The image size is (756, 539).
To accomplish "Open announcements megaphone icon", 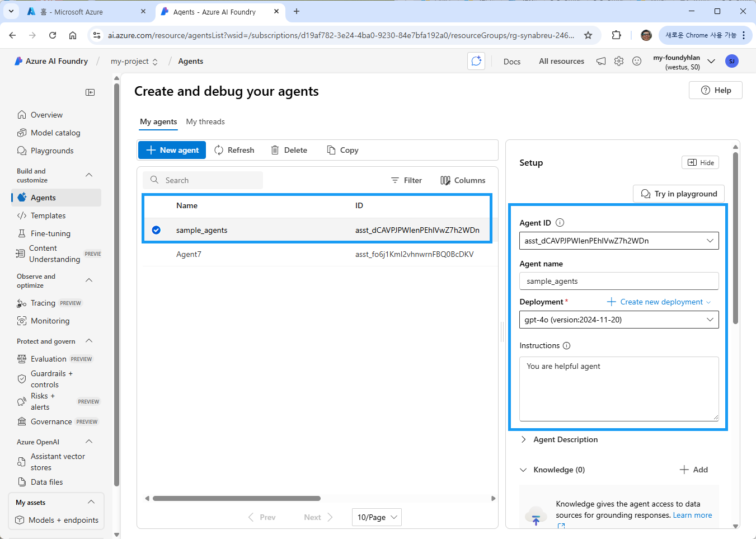I will point(601,61).
